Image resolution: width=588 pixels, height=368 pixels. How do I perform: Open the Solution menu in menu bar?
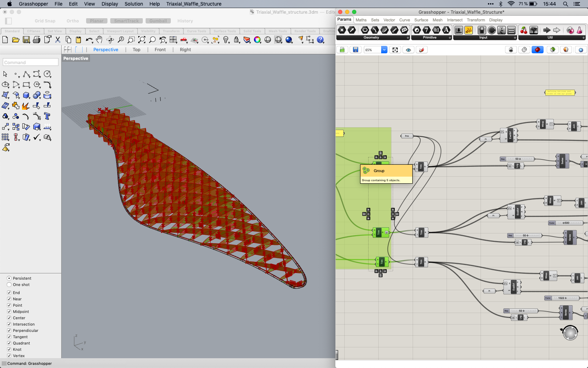tap(134, 4)
